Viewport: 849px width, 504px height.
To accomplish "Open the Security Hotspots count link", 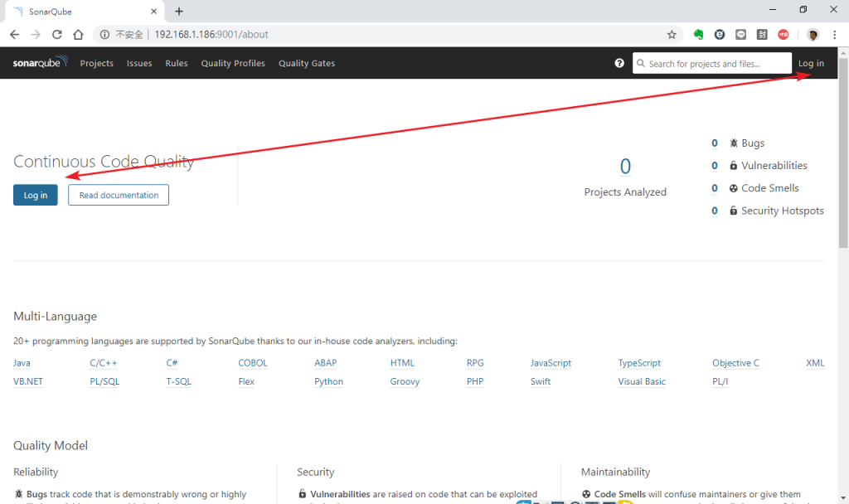I will pos(715,211).
